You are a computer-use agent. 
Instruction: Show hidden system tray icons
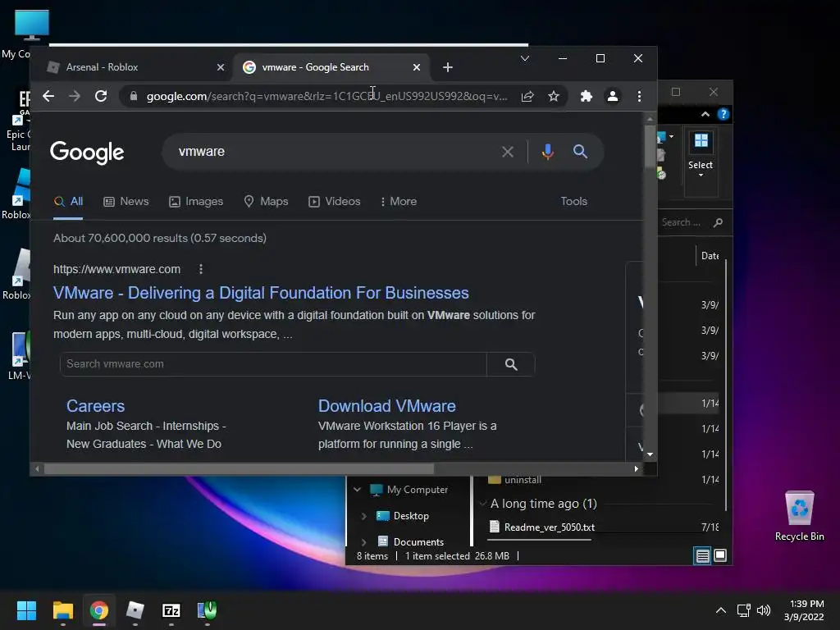pos(721,610)
